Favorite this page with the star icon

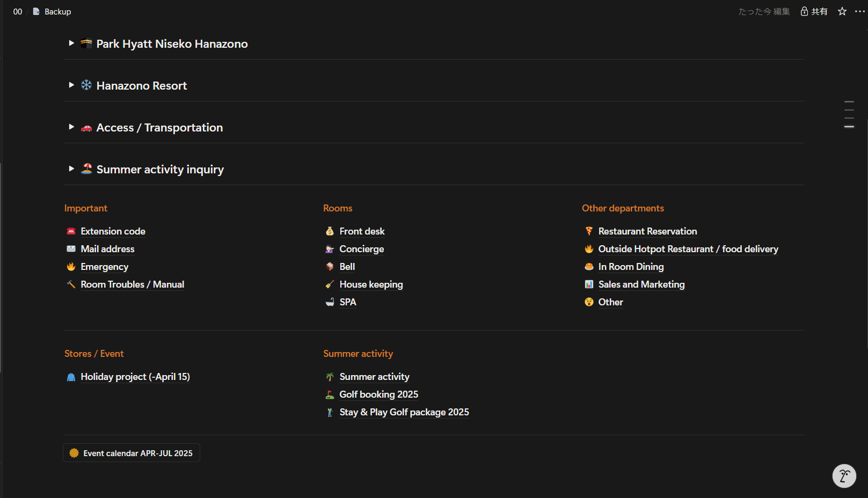(x=842, y=11)
